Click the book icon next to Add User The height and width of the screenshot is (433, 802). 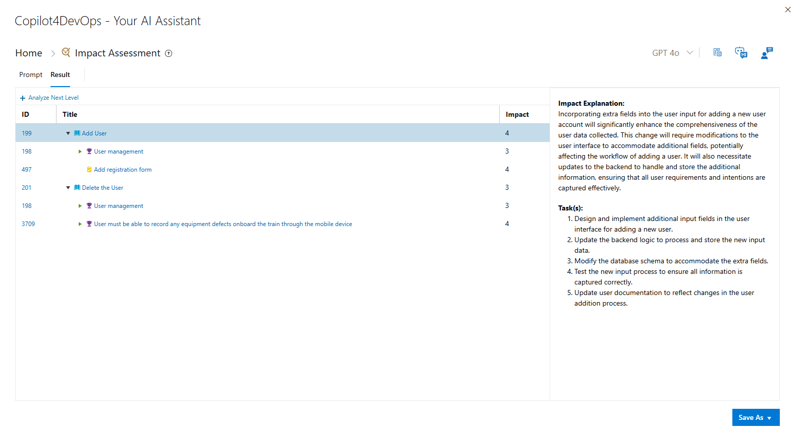(77, 133)
